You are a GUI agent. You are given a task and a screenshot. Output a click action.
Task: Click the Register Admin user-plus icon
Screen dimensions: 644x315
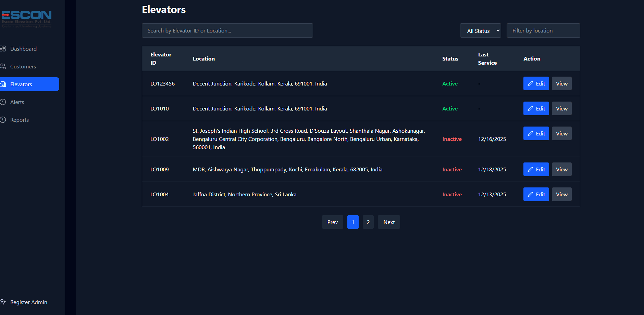3,302
